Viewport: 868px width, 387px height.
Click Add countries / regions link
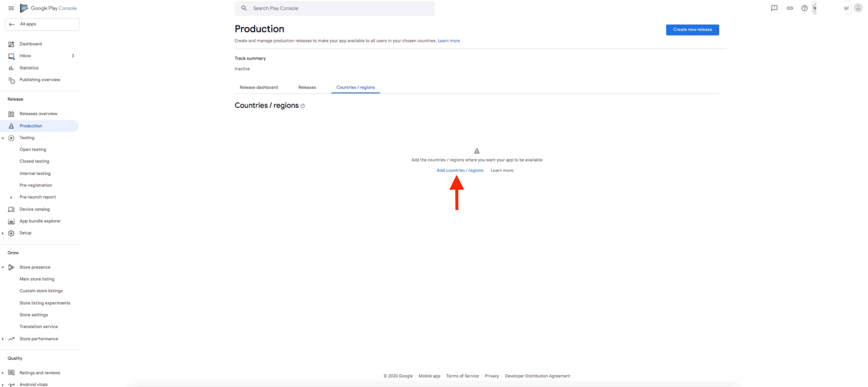(x=460, y=170)
